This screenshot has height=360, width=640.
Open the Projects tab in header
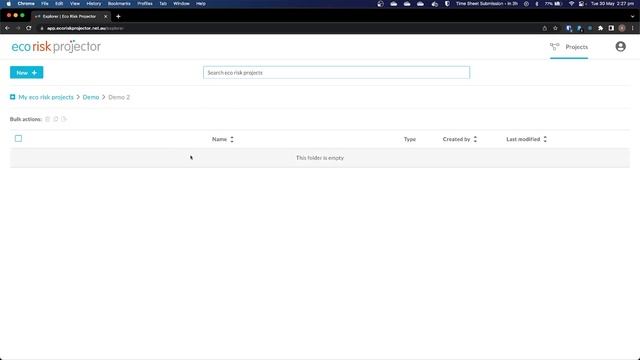pyautogui.click(x=569, y=47)
